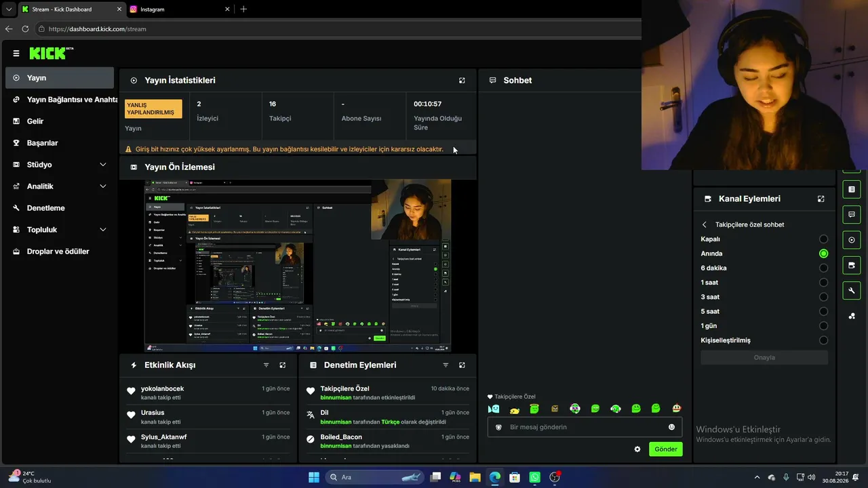Toggle the activity feed widget in right rail
Screen dimensions: 868x488
coord(852,189)
